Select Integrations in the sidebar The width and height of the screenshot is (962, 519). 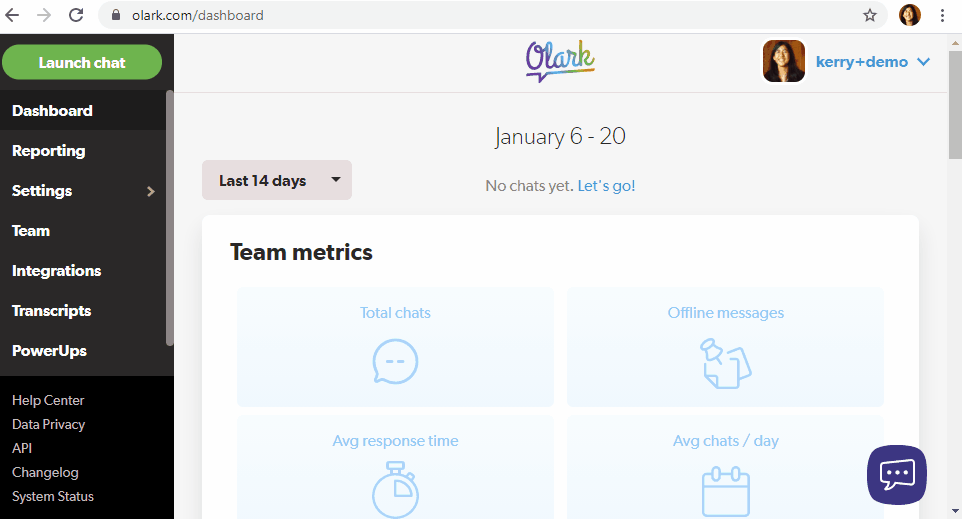point(56,271)
